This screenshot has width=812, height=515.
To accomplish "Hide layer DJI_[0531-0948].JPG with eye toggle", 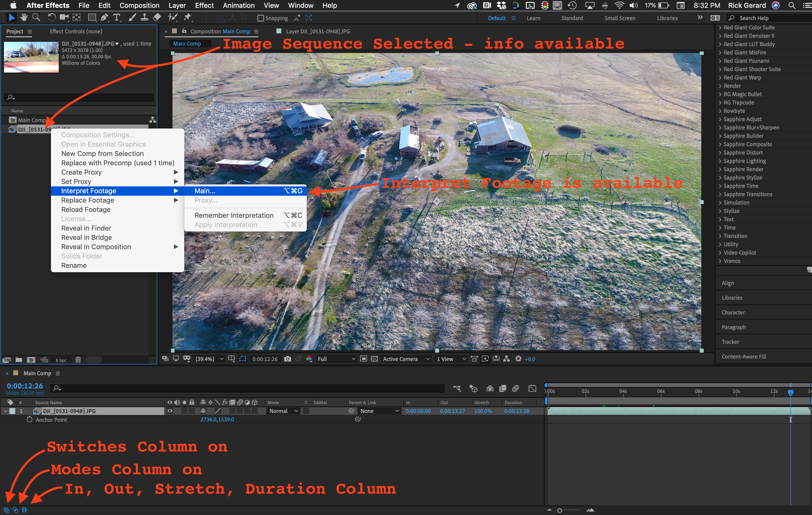I will [x=170, y=411].
